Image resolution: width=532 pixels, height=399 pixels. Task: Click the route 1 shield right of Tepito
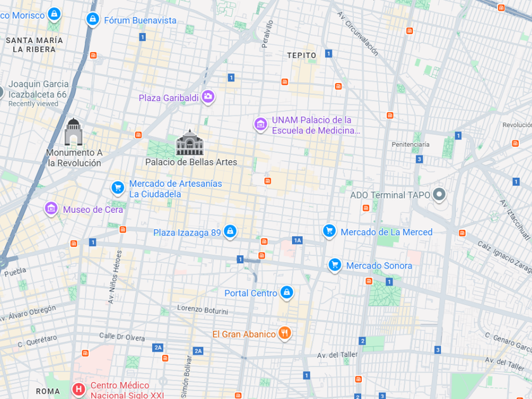(x=329, y=54)
